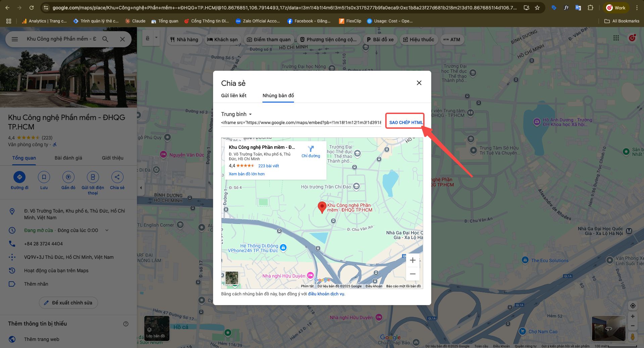Zoom in on the embedded map preview

pos(412,260)
